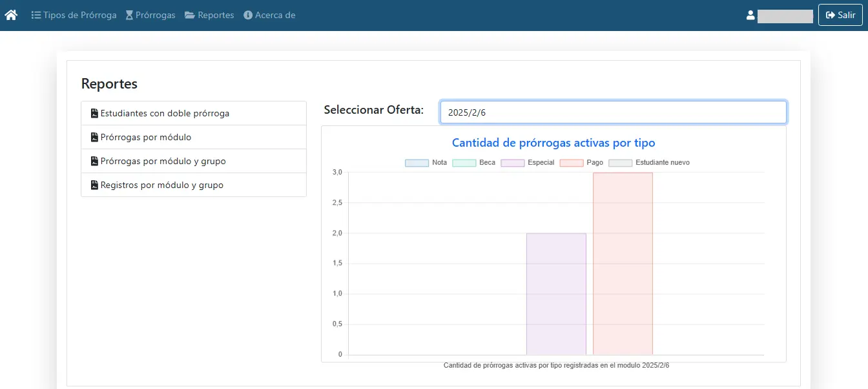Open Registros por módulo y grupo report

click(194, 185)
